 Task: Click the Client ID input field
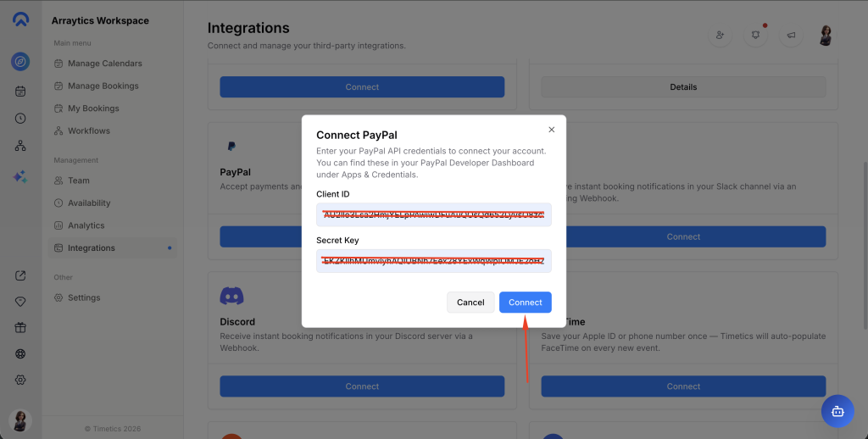433,215
